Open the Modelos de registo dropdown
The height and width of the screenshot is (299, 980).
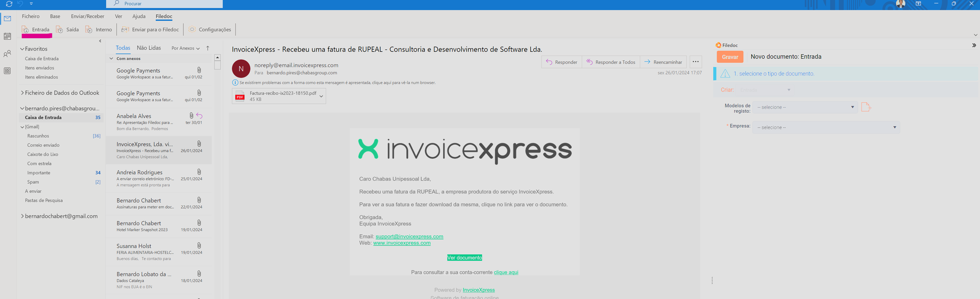point(805,107)
